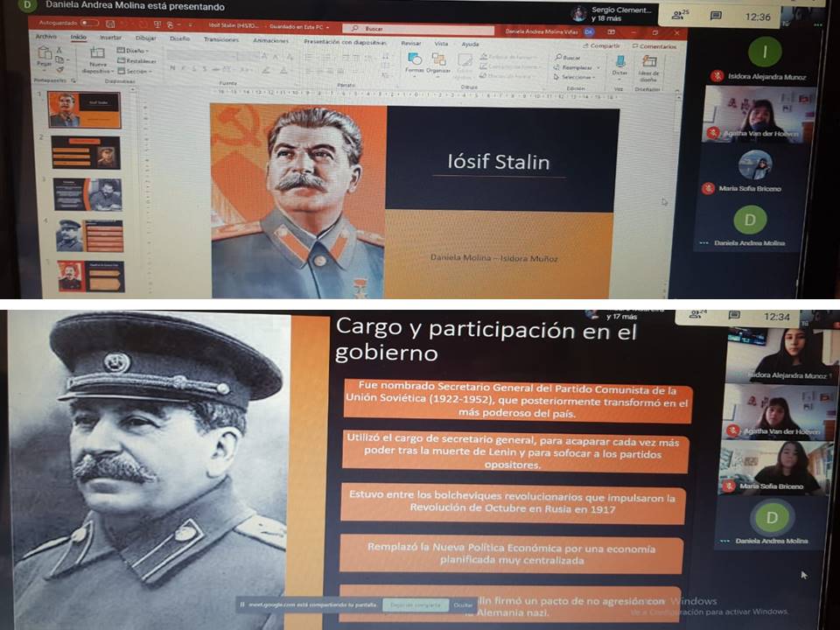Open the Vista ribbon tab
The width and height of the screenshot is (840, 630).
click(x=441, y=44)
